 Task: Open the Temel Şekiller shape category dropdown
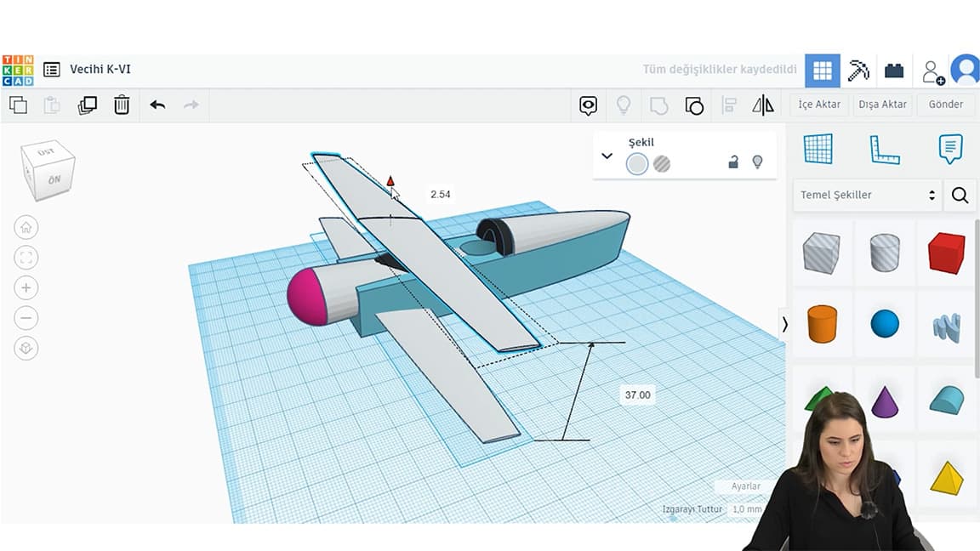867,195
